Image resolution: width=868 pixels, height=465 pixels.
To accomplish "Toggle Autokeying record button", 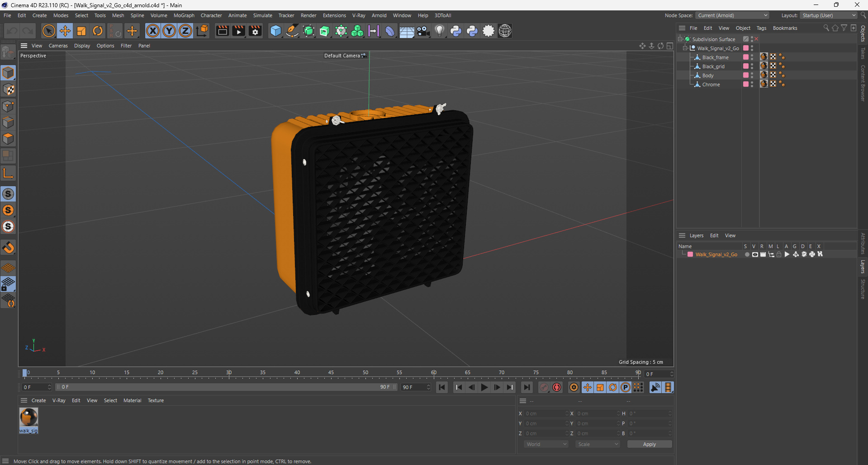I will (x=557, y=387).
